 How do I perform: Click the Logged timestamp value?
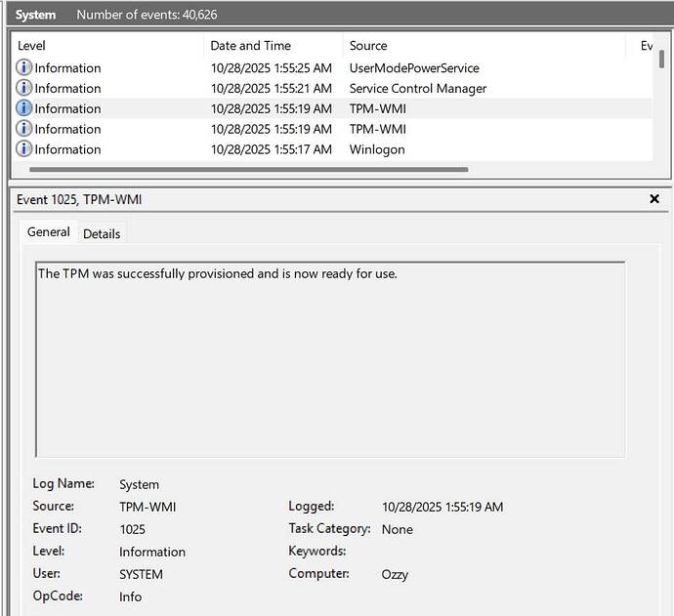[442, 507]
